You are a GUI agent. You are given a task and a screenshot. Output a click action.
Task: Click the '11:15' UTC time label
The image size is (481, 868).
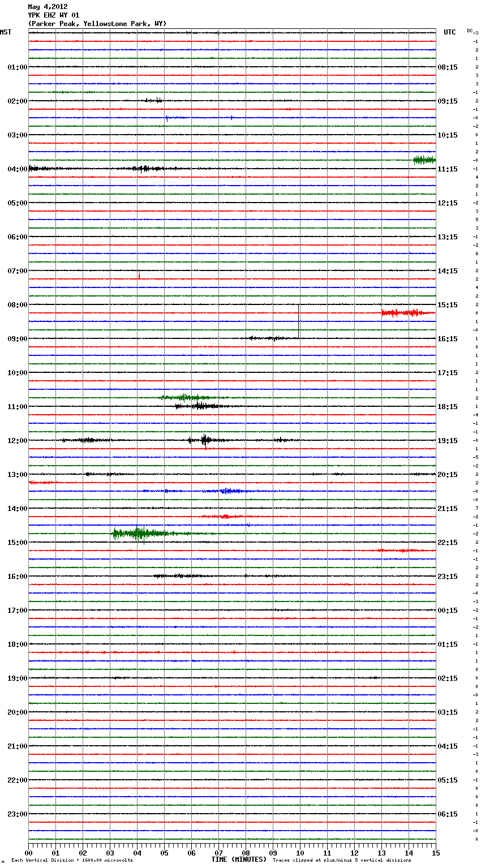(x=448, y=169)
